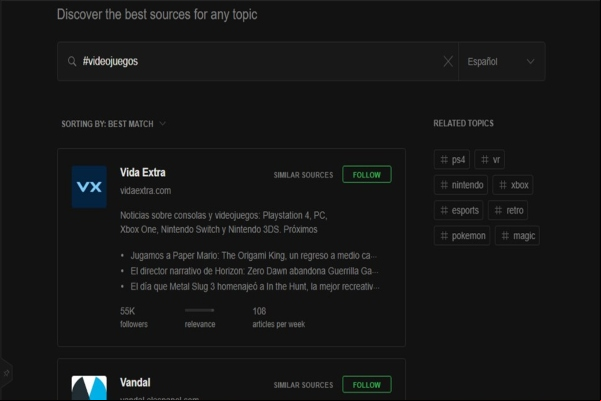Open the vidaextra.com link
The width and height of the screenshot is (601, 401).
[x=145, y=191]
